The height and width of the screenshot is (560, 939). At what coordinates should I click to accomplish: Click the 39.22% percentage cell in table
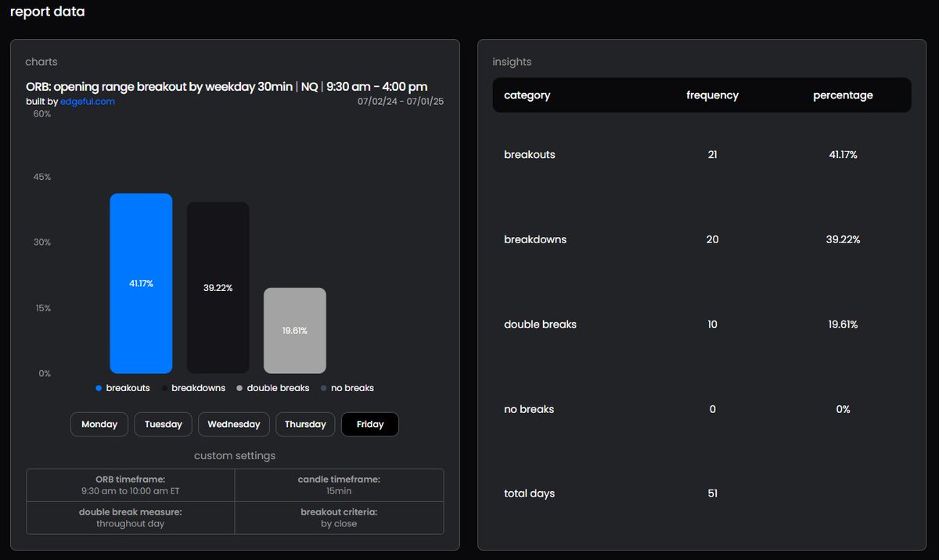[x=843, y=239]
